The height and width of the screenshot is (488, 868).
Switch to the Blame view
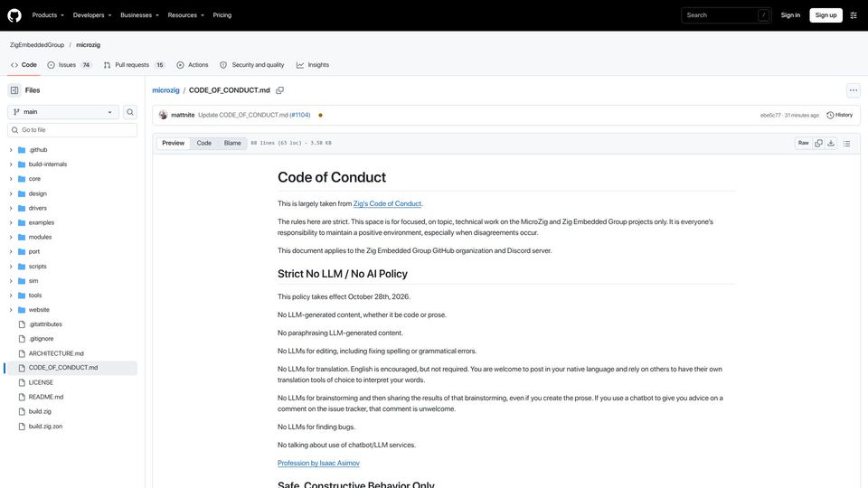pos(232,144)
